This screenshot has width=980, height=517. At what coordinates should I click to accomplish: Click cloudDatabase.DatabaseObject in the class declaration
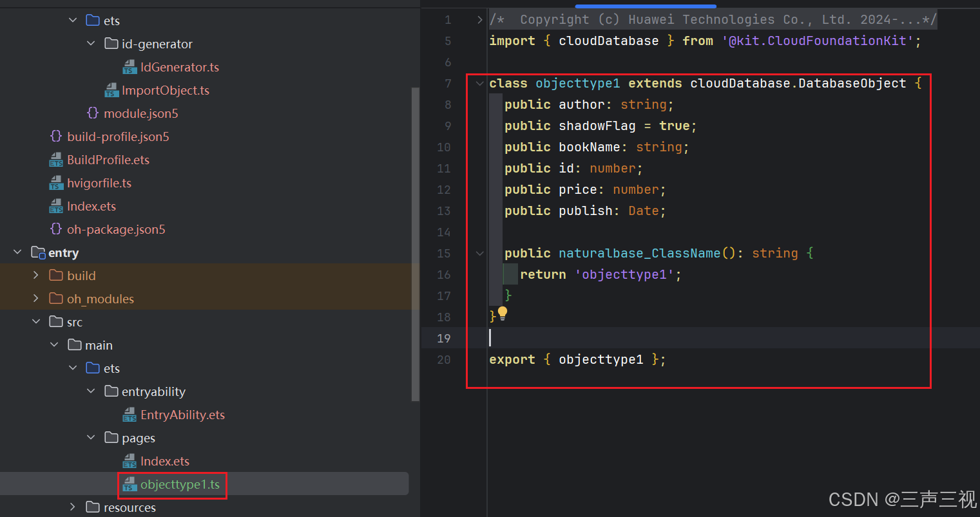pos(798,84)
